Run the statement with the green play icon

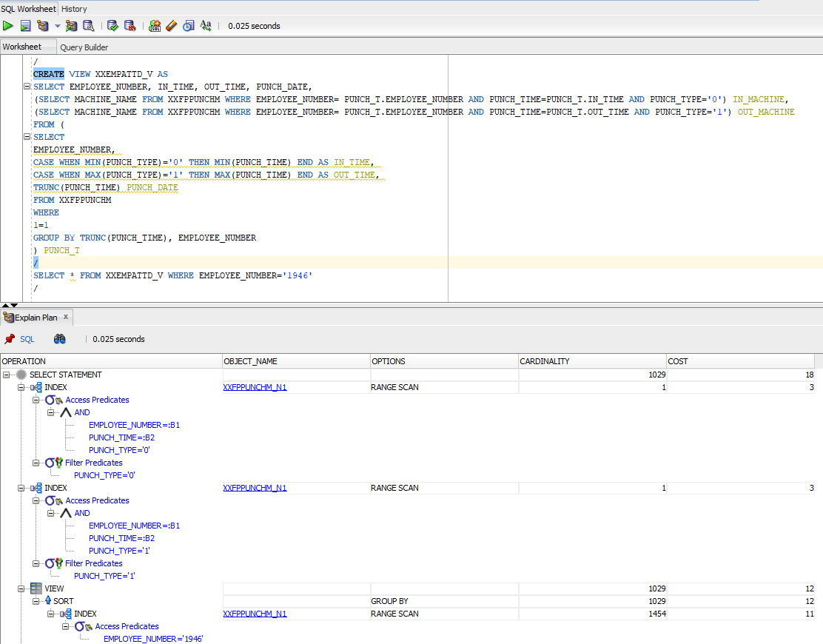(8, 26)
